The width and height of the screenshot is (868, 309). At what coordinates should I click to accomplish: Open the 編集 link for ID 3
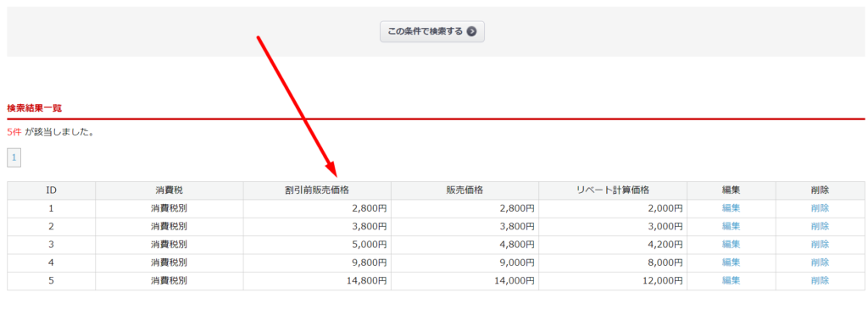coord(731,245)
